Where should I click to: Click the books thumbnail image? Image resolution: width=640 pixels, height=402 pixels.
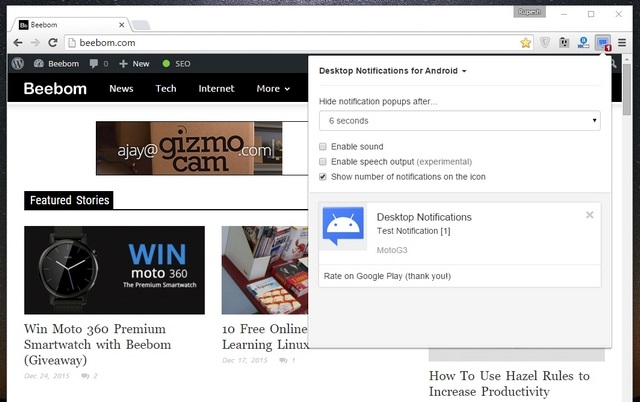pos(265,270)
